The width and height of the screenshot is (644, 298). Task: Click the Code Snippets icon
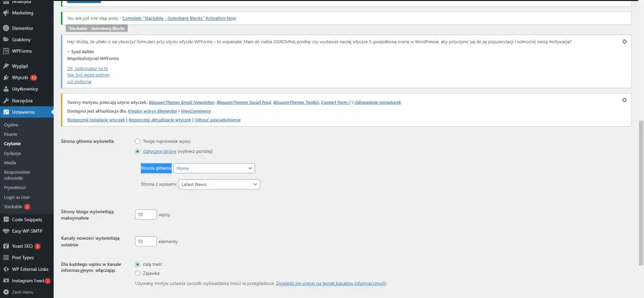coord(6,220)
